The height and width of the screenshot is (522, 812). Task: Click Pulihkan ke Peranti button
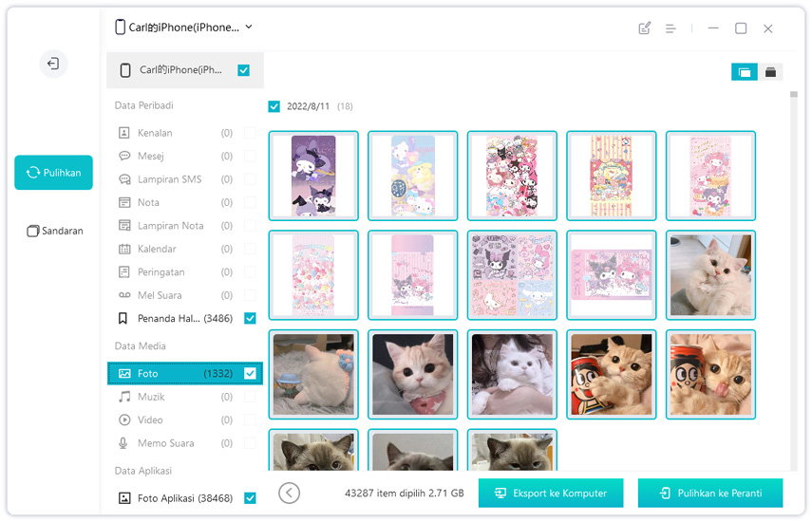coord(710,494)
